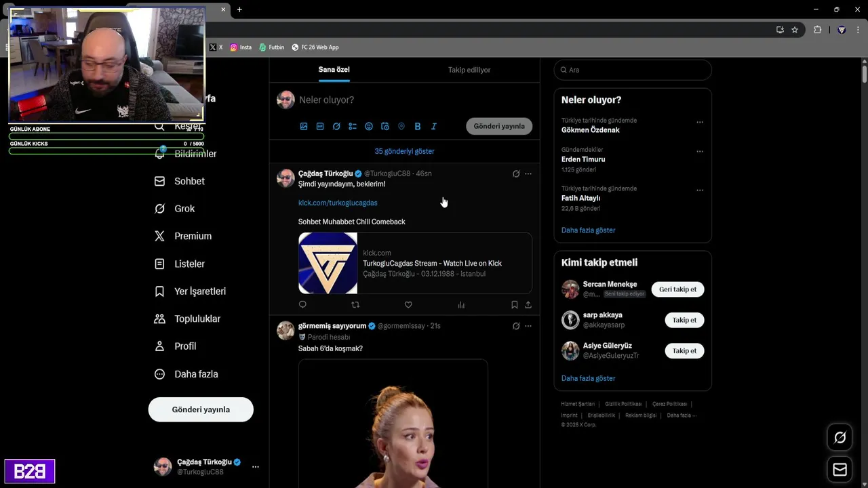This screenshot has height=488, width=868.
Task: Open options for Fatih Altaylı trend
Action: [700, 190]
